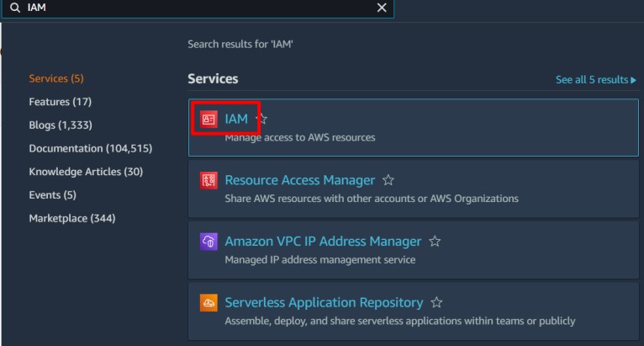Viewport: 644px width, 346px height.
Task: Click Serverless Application Repository icon
Action: [209, 303]
